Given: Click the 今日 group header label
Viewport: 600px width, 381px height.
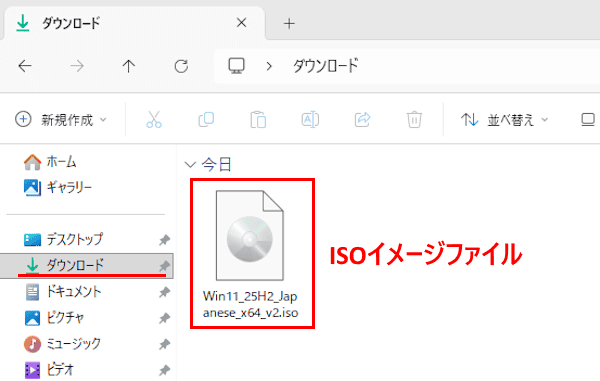Looking at the screenshot, I should [217, 164].
